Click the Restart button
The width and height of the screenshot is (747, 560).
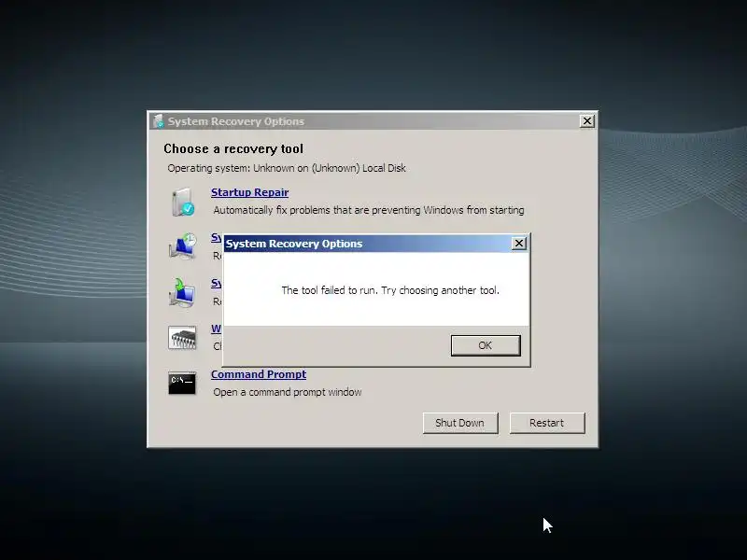pyautogui.click(x=547, y=423)
